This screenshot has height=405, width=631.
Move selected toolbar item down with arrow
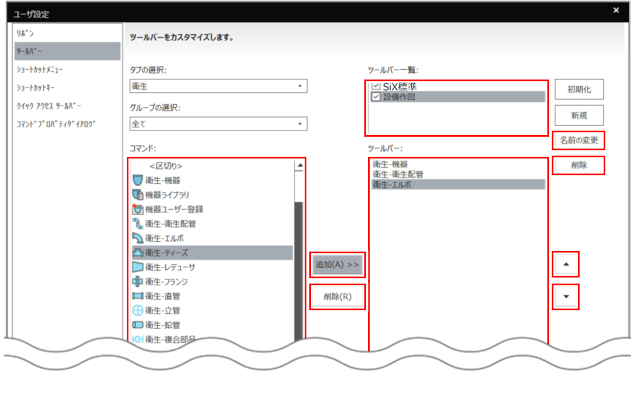click(x=567, y=297)
